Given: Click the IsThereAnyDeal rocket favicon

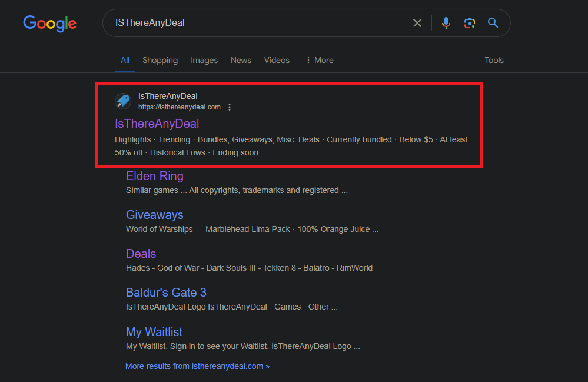Looking at the screenshot, I should 123,101.
